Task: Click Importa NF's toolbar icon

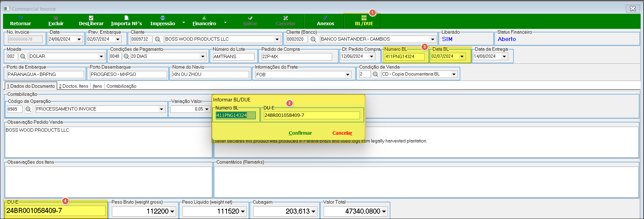Action: pyautogui.click(x=126, y=18)
